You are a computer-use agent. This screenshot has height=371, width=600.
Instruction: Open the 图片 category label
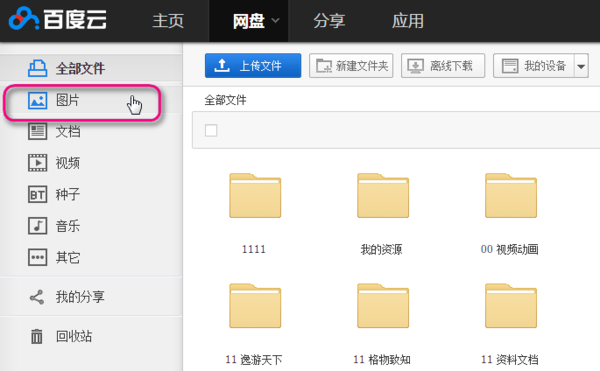(x=68, y=100)
